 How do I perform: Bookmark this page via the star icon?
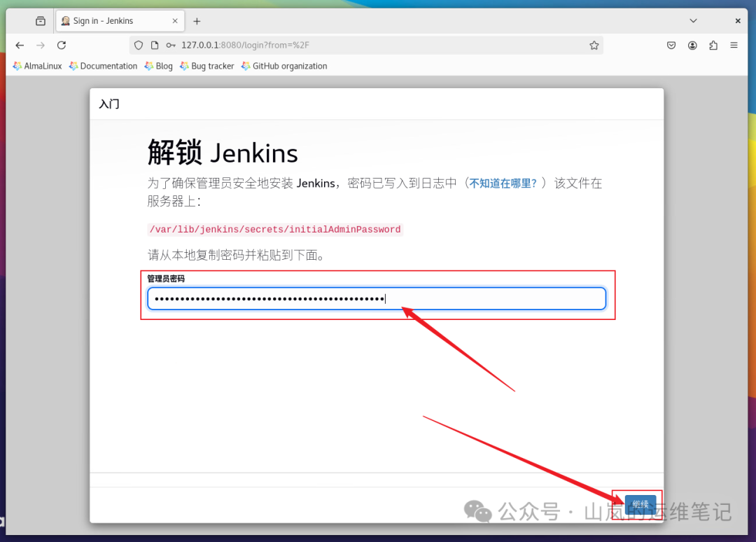pos(594,45)
